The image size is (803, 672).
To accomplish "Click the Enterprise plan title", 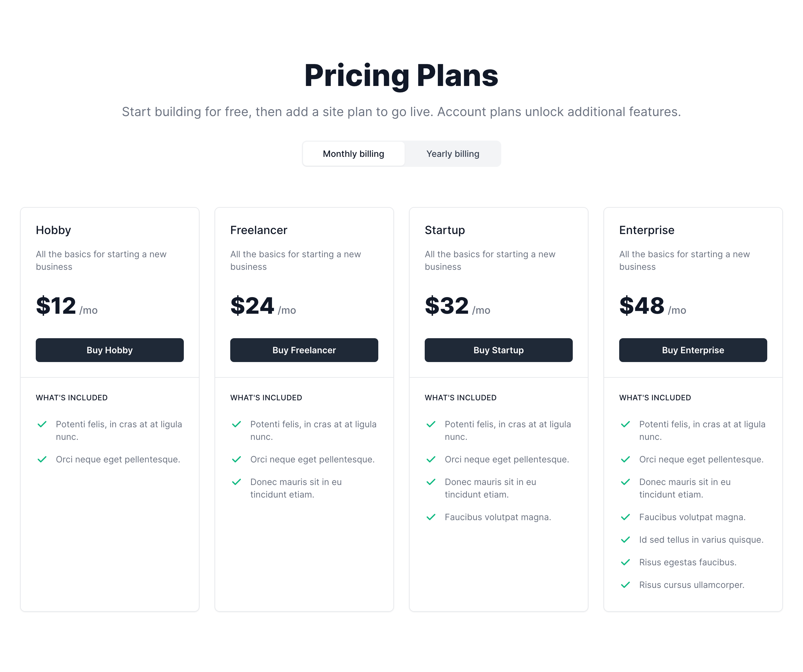I will point(646,230).
